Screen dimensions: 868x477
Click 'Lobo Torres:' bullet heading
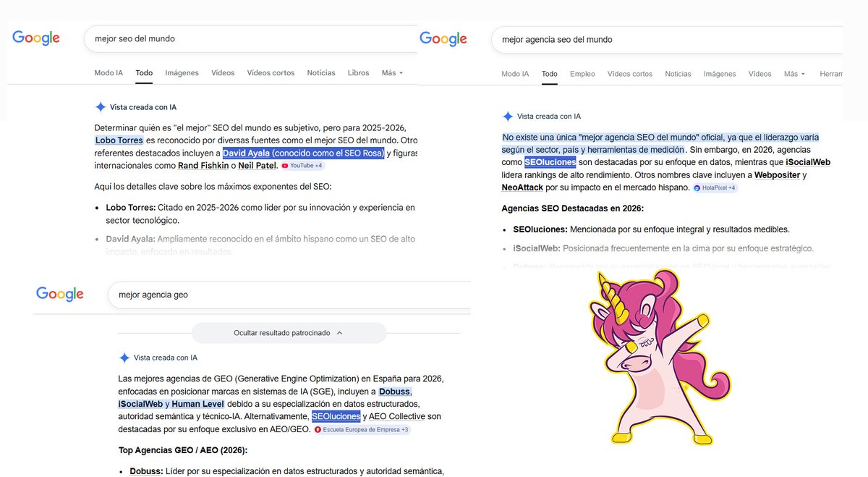pos(131,208)
